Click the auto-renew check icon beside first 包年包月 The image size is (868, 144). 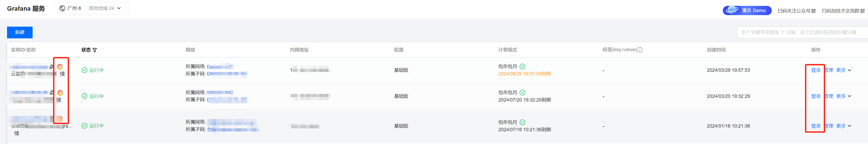click(522, 67)
